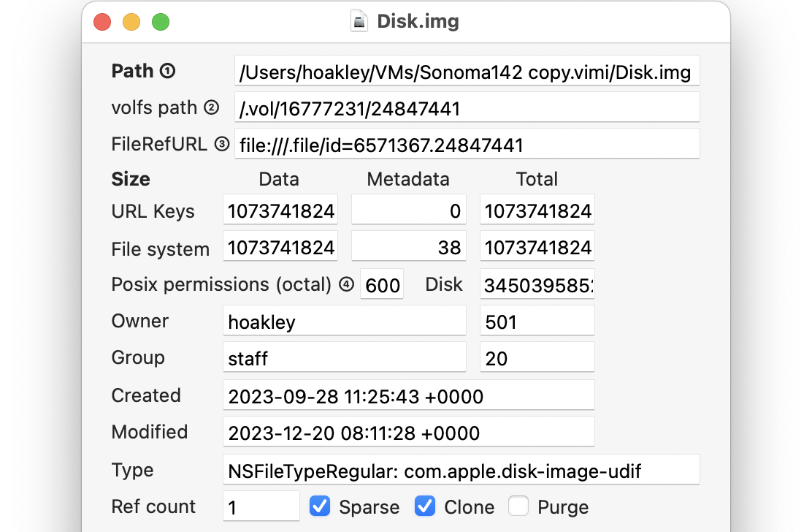
Task: Enable the Purge checkbox
Action: (518, 506)
